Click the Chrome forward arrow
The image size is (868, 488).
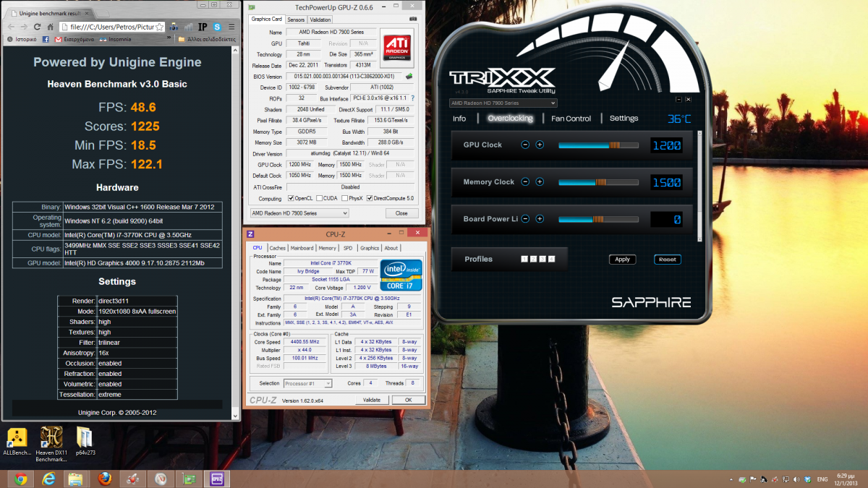(24, 27)
